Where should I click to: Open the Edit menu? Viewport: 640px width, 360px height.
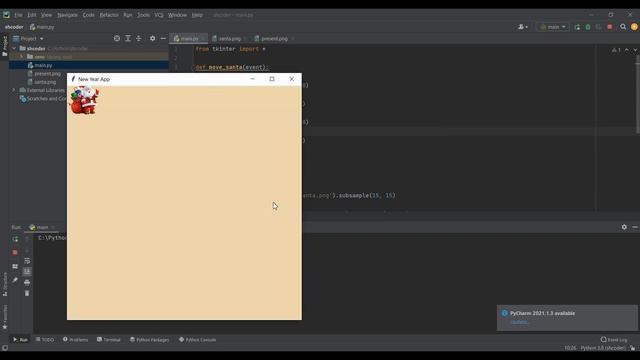(x=32, y=15)
